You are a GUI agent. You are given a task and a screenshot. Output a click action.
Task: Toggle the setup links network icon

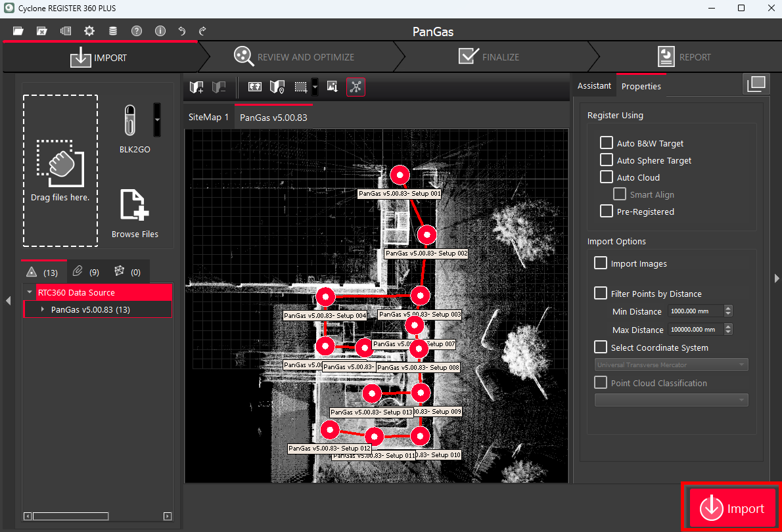coord(356,87)
